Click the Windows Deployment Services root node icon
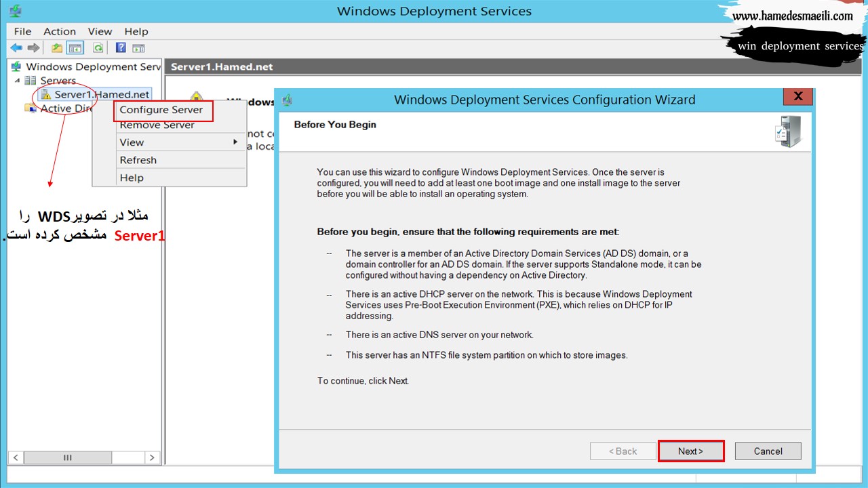868x488 pixels. (x=16, y=66)
